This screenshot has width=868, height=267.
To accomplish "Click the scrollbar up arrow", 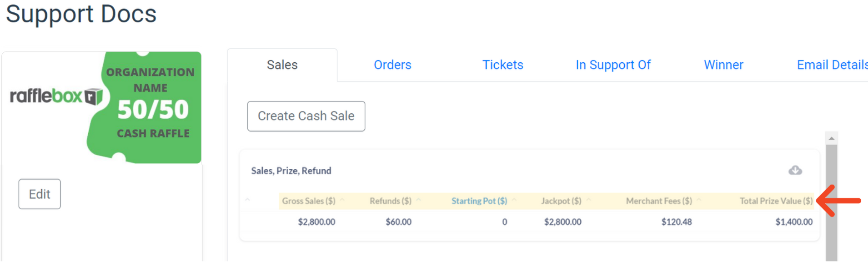I will coord(832,138).
